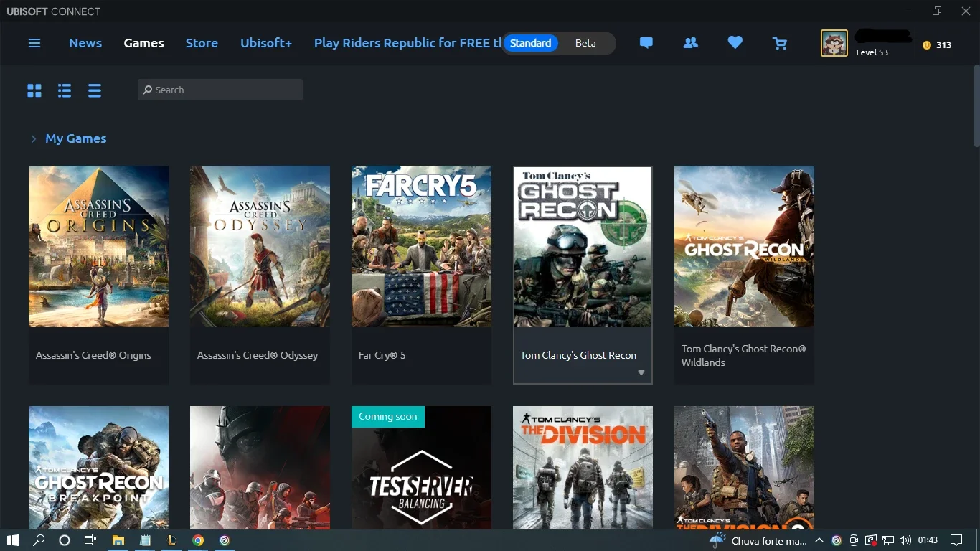The width and height of the screenshot is (980, 551).
Task: Open the friends list icon
Action: [x=690, y=43]
